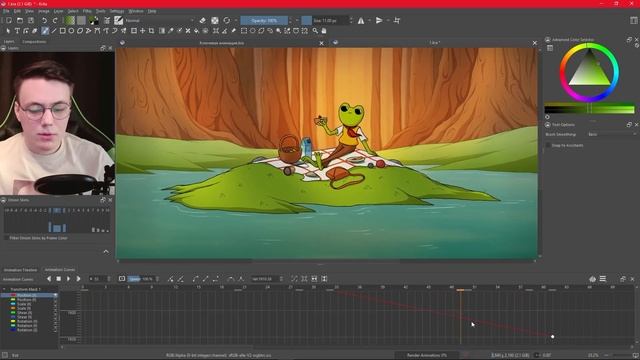The width and height of the screenshot is (640, 360).
Task: Select the Line tool
Action: [53, 31]
